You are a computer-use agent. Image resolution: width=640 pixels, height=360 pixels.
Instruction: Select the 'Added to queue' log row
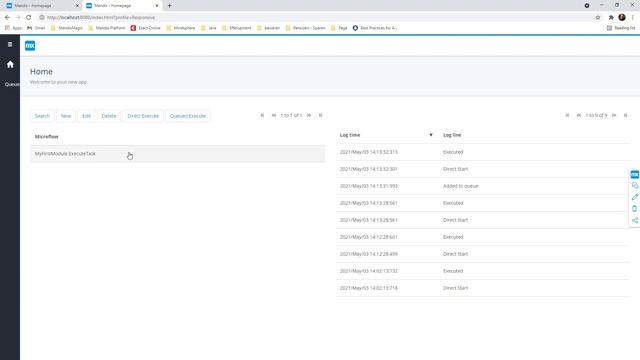pyautogui.click(x=483, y=186)
